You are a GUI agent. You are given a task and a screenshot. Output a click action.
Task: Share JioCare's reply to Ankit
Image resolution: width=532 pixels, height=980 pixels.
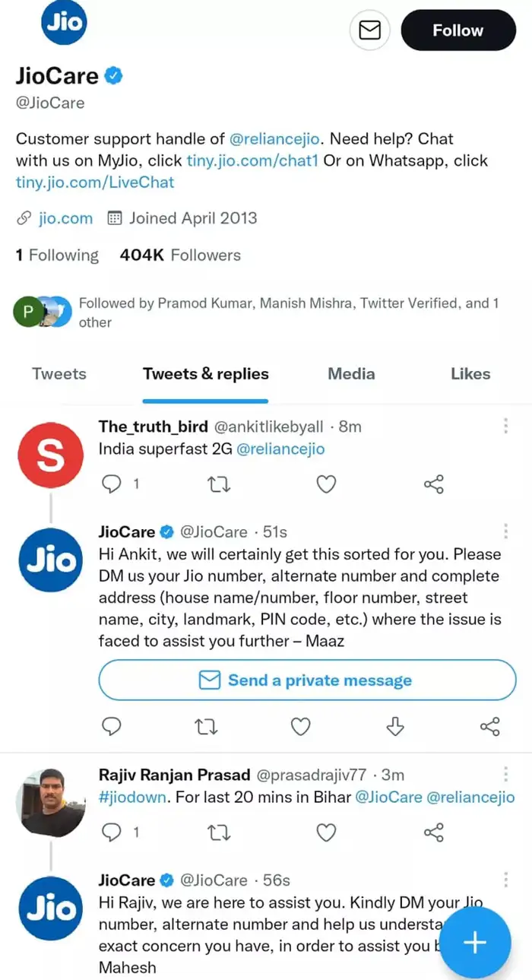(x=490, y=727)
